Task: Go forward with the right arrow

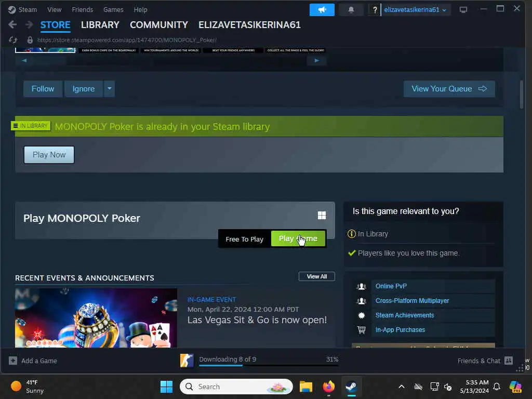Action: click(29, 24)
